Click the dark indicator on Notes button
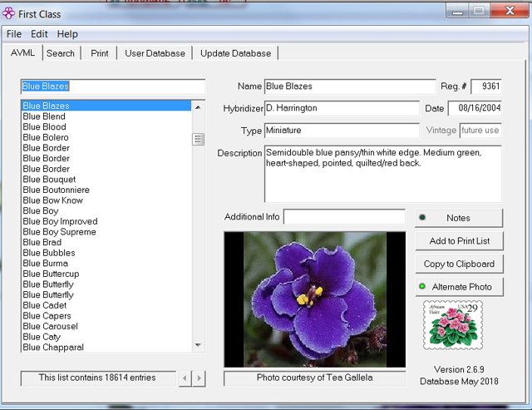The height and width of the screenshot is (410, 532). click(x=422, y=218)
